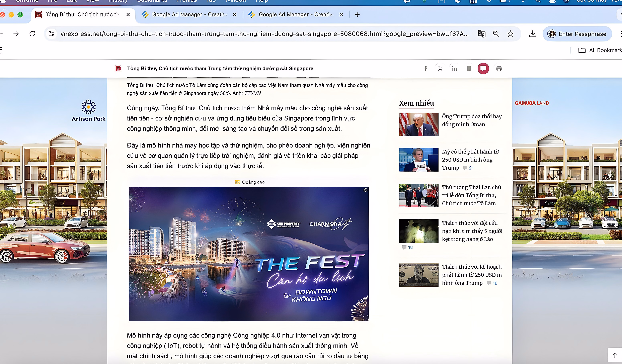622x364 pixels.
Task: Click the address bar URL
Action: (x=264, y=34)
